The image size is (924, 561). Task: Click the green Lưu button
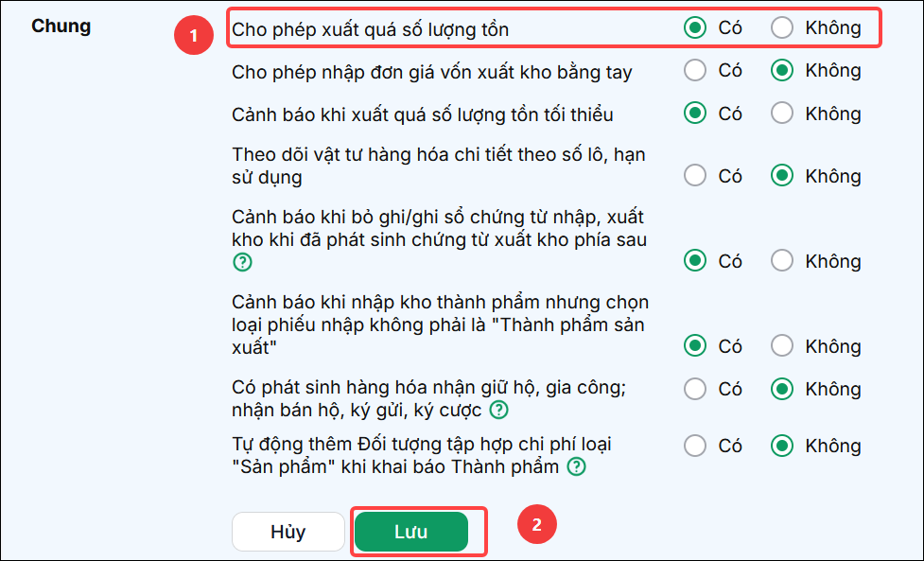point(411,532)
